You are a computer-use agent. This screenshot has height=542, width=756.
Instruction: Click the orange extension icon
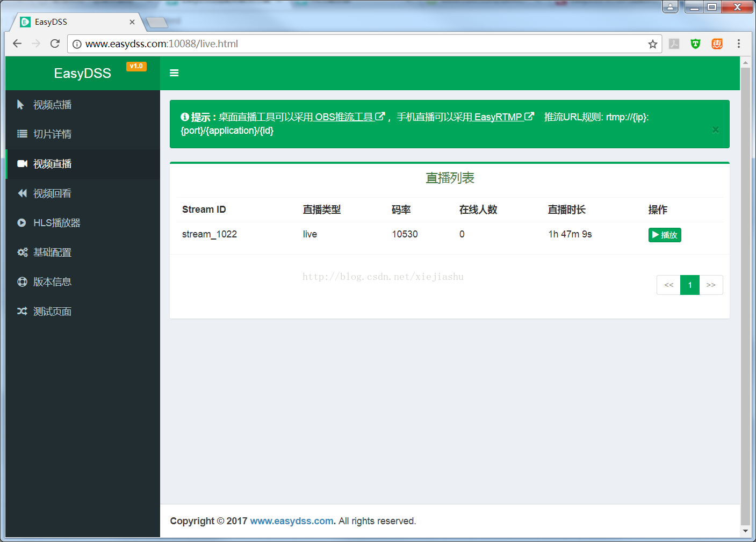pyautogui.click(x=717, y=44)
